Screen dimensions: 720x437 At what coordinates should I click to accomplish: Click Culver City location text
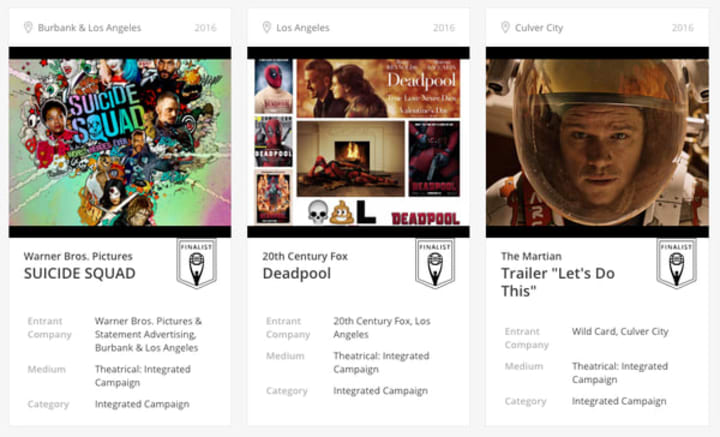click(x=539, y=28)
